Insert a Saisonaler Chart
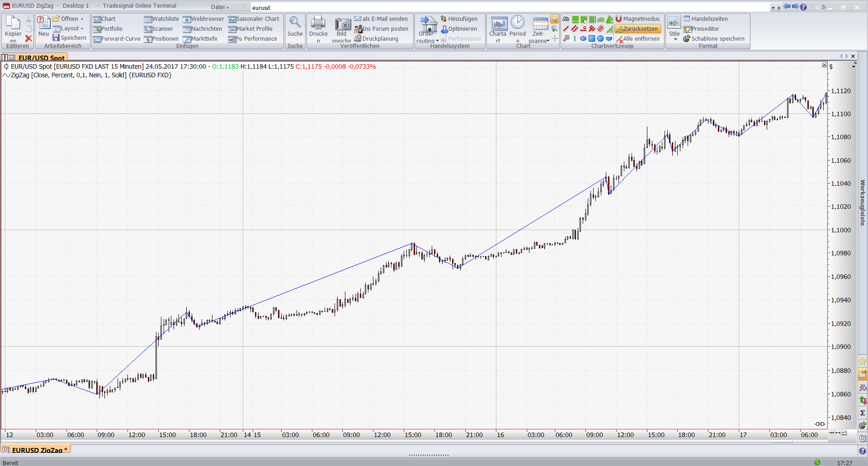Screen dimensions: 868x466 (254, 19)
